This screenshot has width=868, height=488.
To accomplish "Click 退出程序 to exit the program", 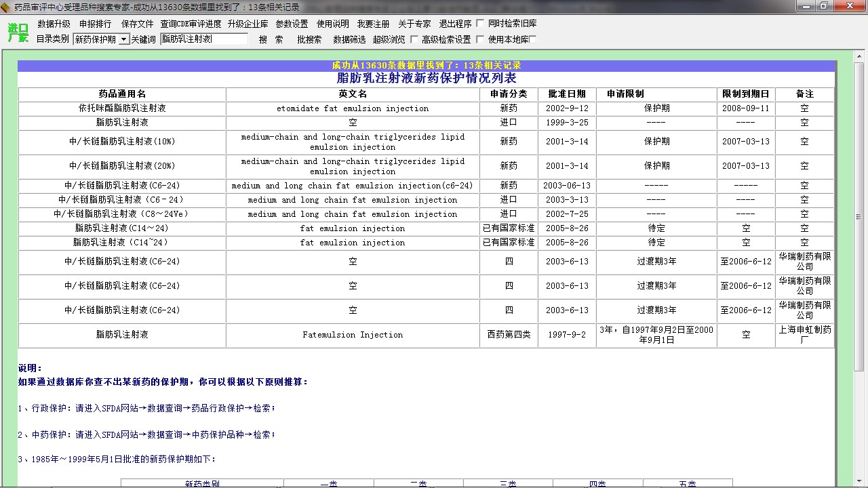I will coord(455,24).
